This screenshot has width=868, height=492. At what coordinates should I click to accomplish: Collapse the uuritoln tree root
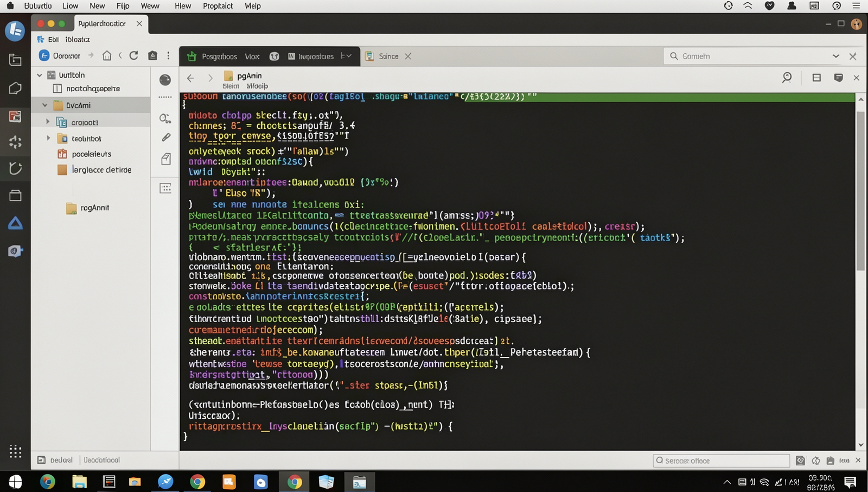40,75
